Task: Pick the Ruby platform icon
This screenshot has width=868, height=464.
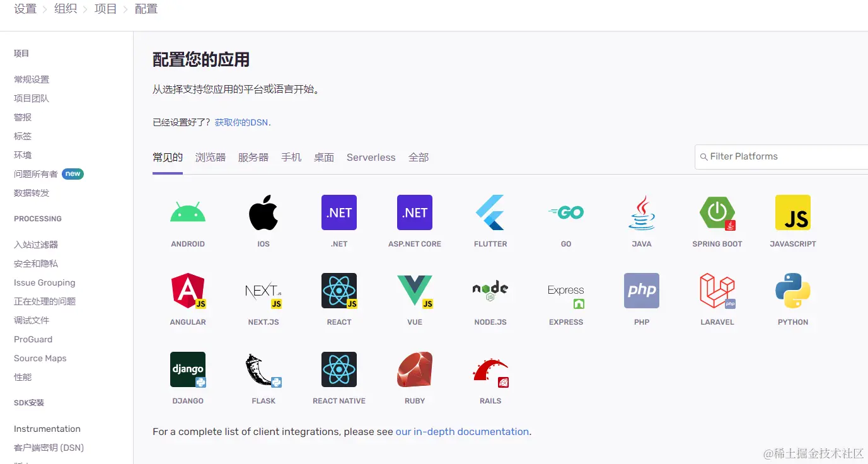Action: (x=415, y=369)
